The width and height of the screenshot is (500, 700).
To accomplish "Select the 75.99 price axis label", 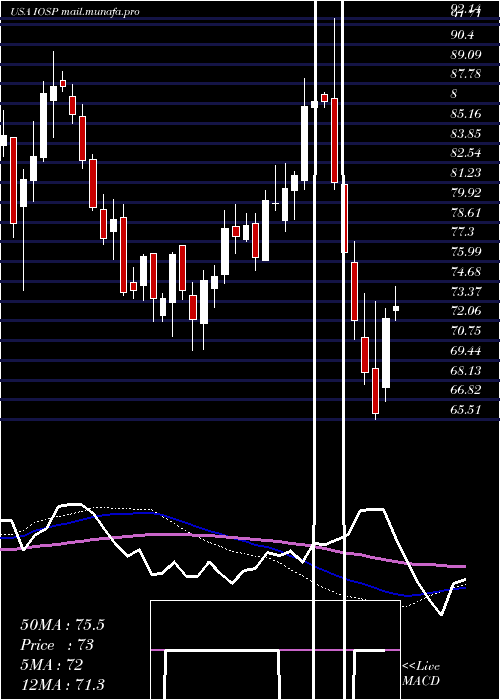I will tap(466, 251).
